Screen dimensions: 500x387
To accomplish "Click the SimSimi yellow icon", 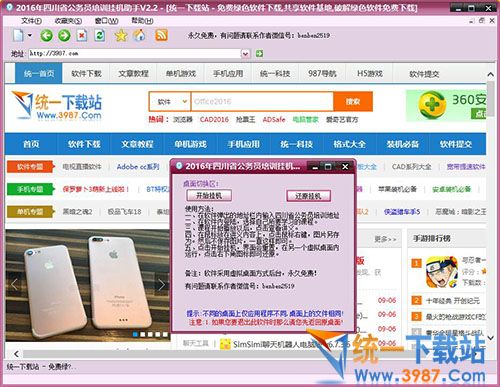I will click(226, 344).
